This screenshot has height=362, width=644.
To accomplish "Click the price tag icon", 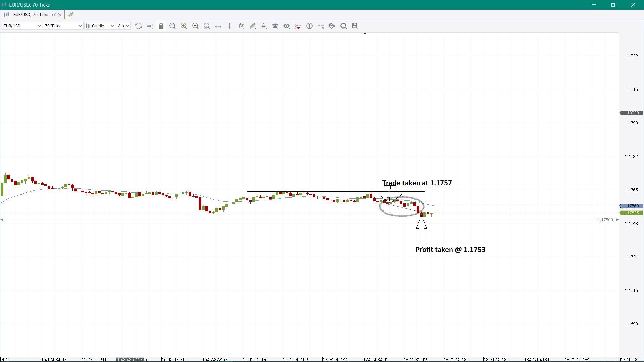I will coord(332,26).
